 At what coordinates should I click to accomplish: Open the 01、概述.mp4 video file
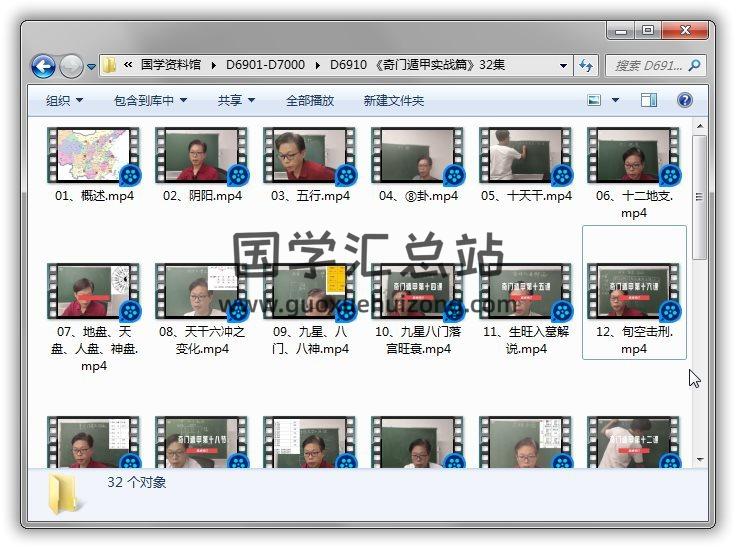pyautogui.click(x=93, y=156)
